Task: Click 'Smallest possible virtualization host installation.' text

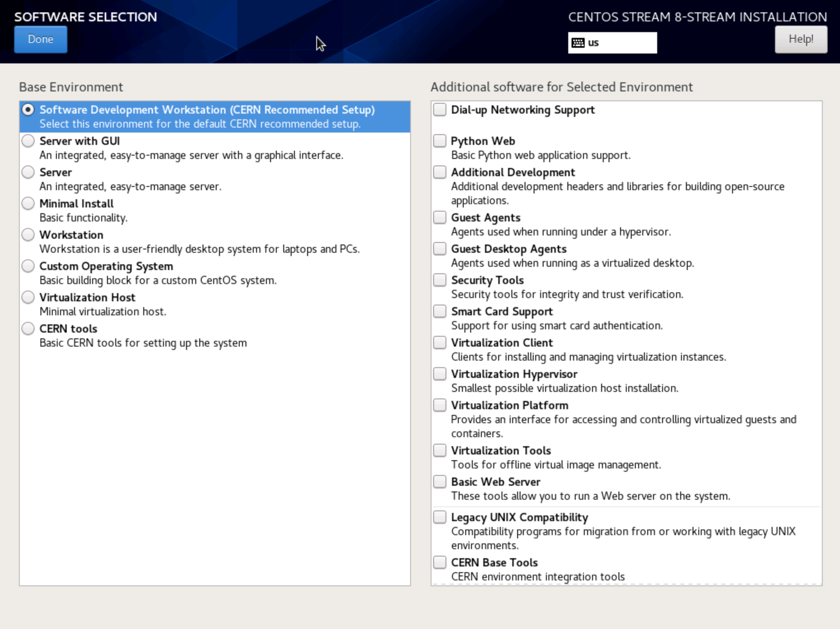Action: [565, 389]
